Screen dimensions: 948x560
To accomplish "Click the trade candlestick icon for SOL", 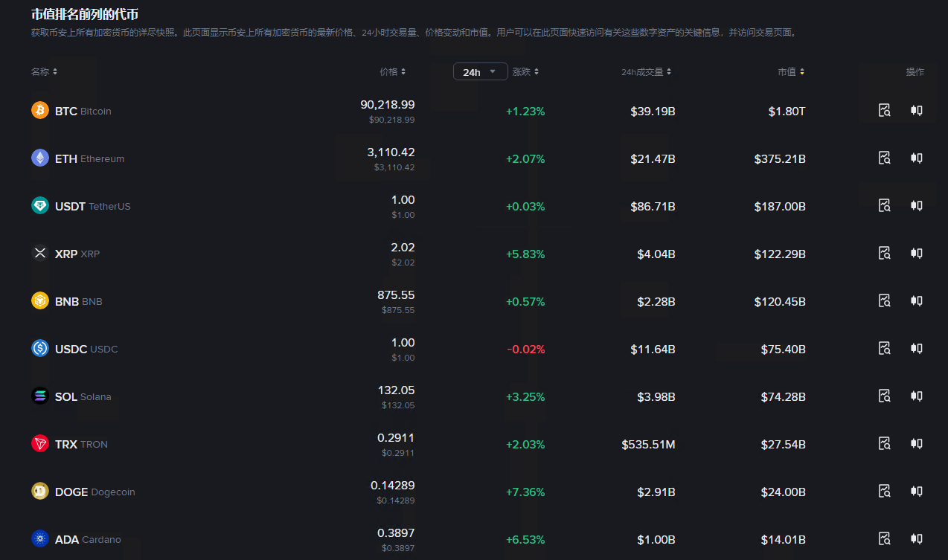I will click(916, 396).
